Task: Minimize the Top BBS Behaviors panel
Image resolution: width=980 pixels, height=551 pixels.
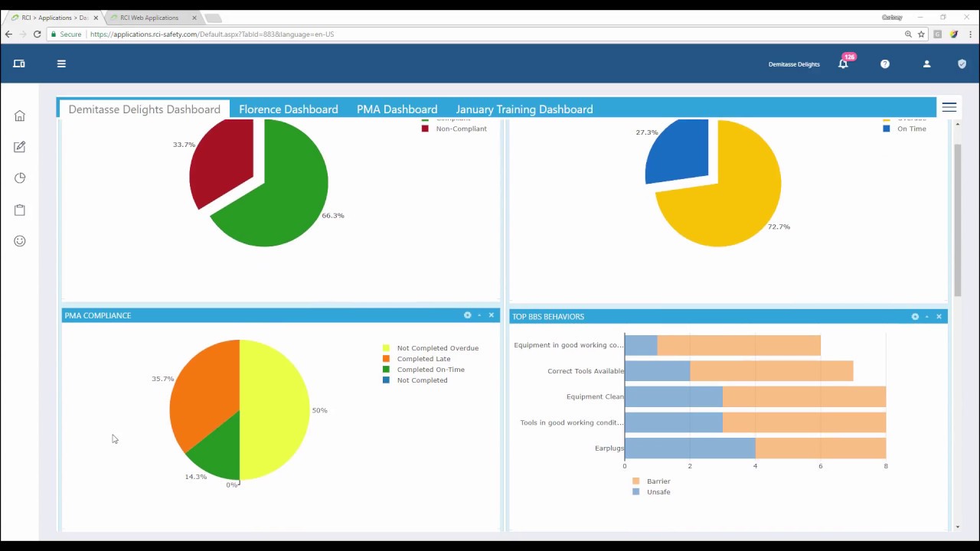Action: click(926, 316)
